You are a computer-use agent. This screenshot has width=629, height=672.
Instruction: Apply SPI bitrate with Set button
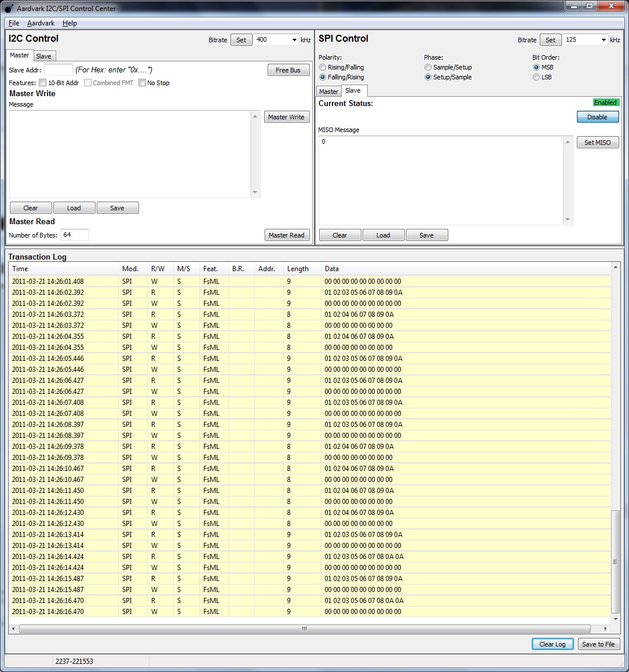click(x=551, y=40)
